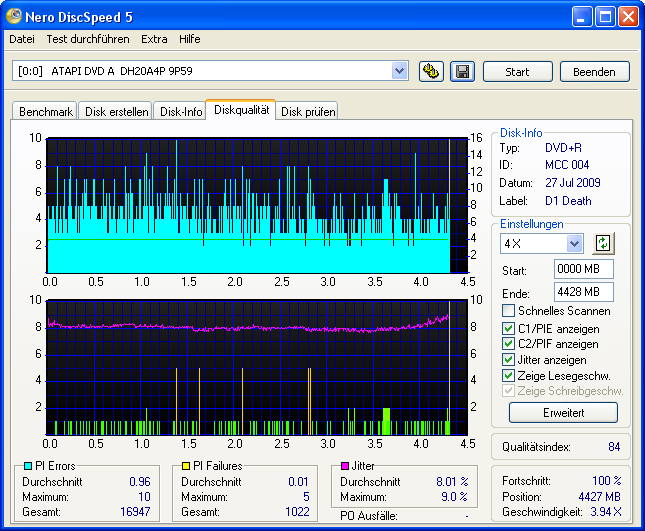The image size is (645, 531).
Task: Click the greyed Zeige Schreibgeschw. checkbox
Action: [x=508, y=390]
